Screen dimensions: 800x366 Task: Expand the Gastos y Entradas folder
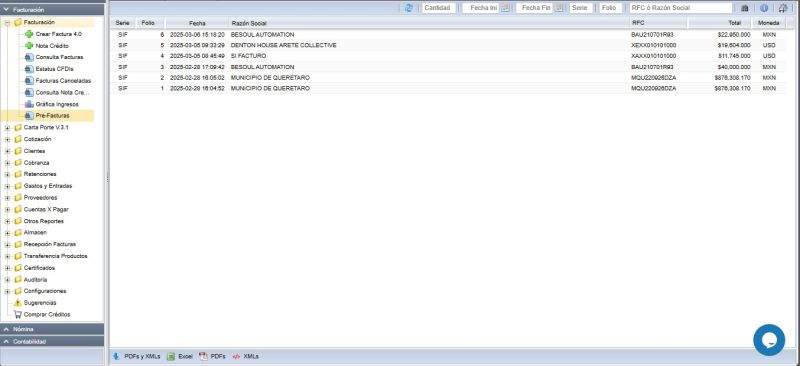tap(8, 186)
